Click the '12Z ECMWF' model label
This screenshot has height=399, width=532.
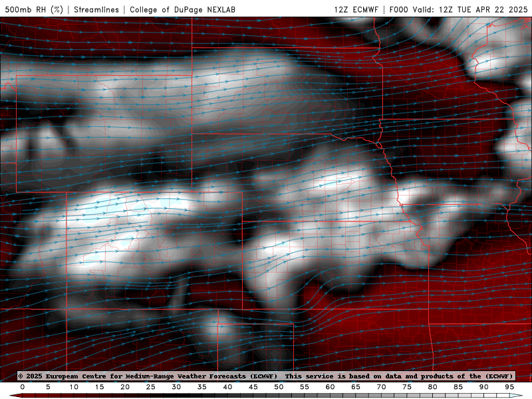pos(356,9)
